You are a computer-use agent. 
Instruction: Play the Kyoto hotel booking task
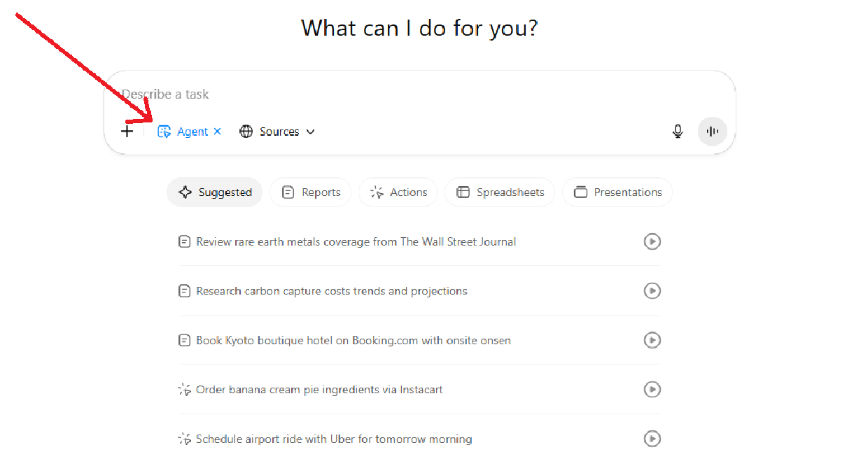click(x=652, y=340)
